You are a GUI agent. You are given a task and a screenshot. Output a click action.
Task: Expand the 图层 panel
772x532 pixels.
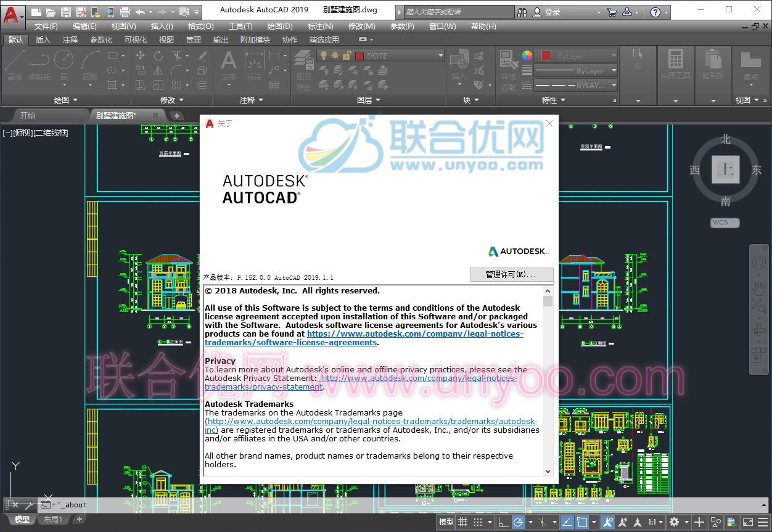[369, 100]
